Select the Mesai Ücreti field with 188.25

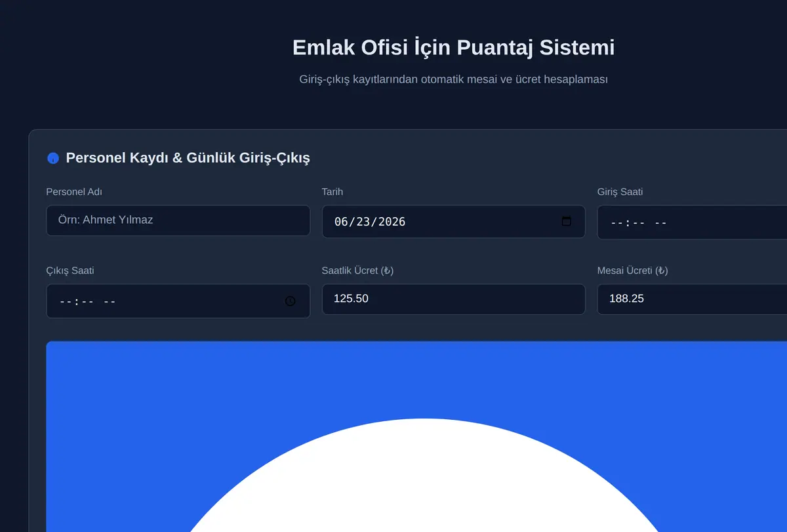[x=692, y=299]
